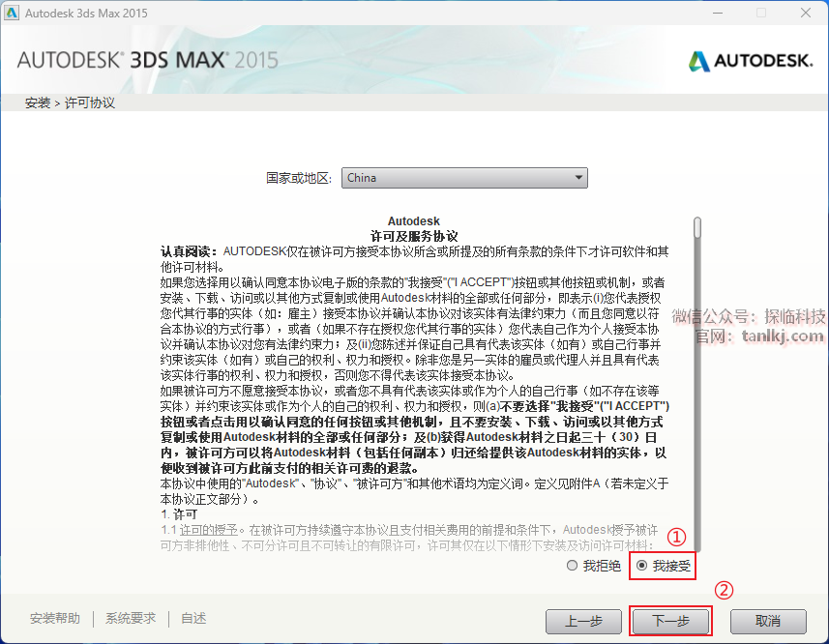Minimize the installer window
Viewport: 829px width, 644px height.
718,13
